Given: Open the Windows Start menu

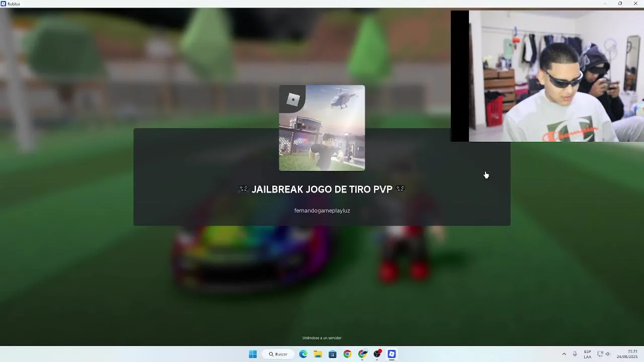Looking at the screenshot, I should tap(253, 354).
